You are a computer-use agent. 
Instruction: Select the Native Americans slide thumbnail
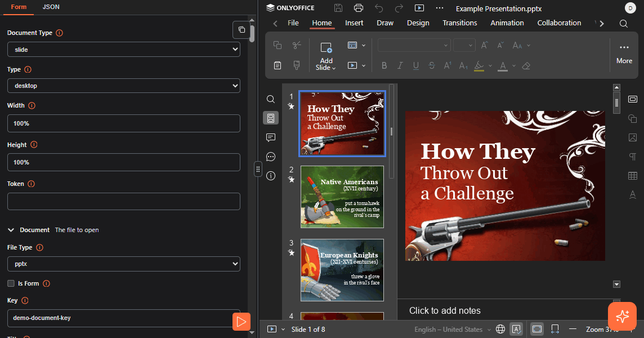(x=342, y=197)
